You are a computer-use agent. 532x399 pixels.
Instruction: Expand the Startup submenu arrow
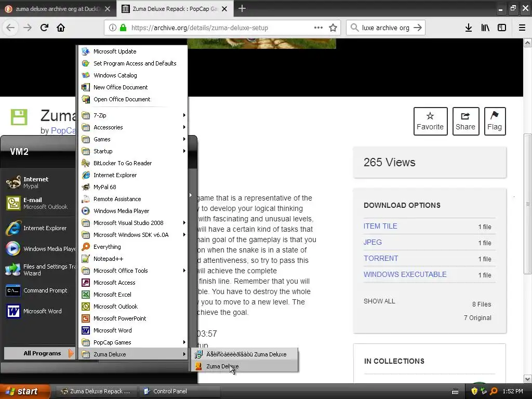[184, 151]
